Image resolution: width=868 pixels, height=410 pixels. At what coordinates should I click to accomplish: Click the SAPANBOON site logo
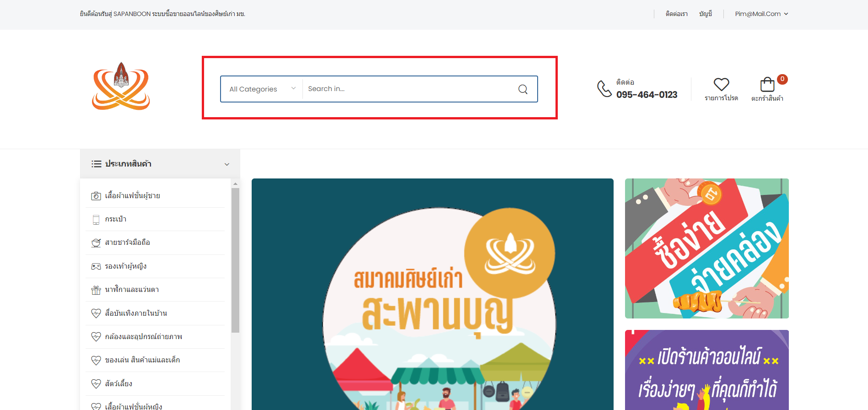(121, 87)
